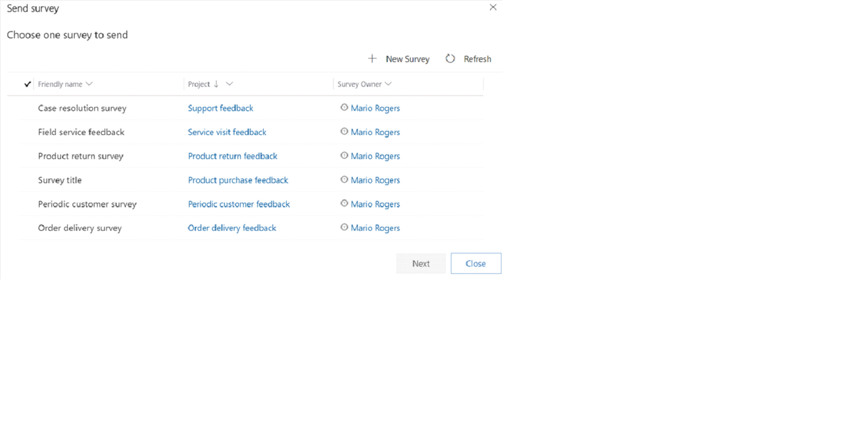
Task: Expand the Survey Owner column dropdown
Action: 388,84
